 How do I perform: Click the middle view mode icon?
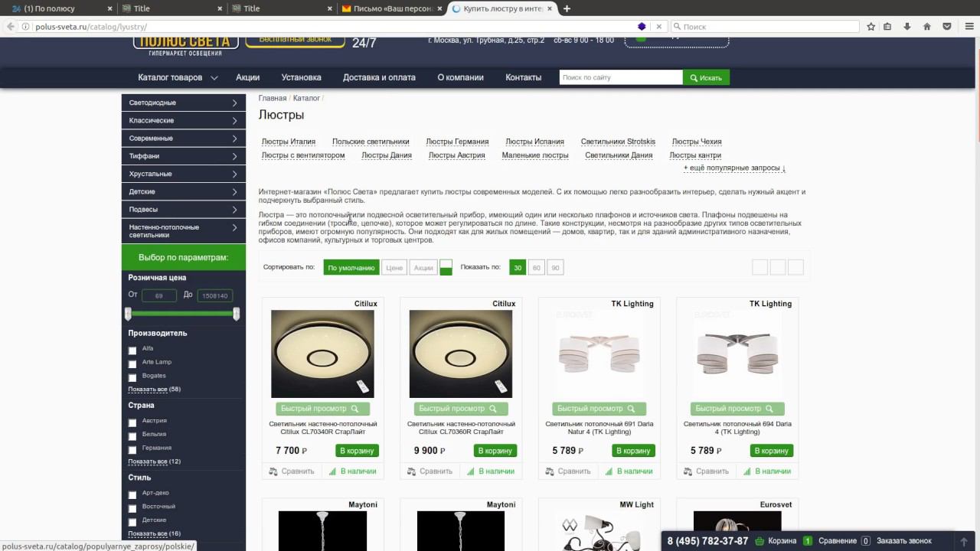pos(778,267)
